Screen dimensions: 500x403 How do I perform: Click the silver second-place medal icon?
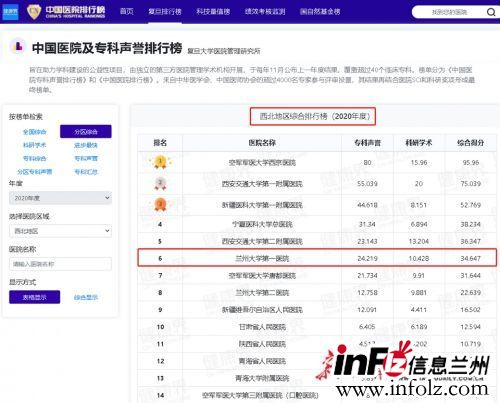pos(160,183)
